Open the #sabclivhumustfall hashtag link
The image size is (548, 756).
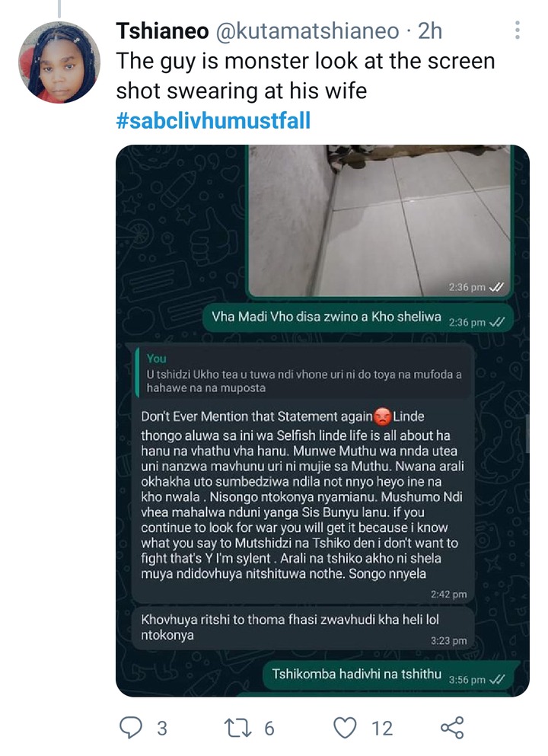[213, 120]
